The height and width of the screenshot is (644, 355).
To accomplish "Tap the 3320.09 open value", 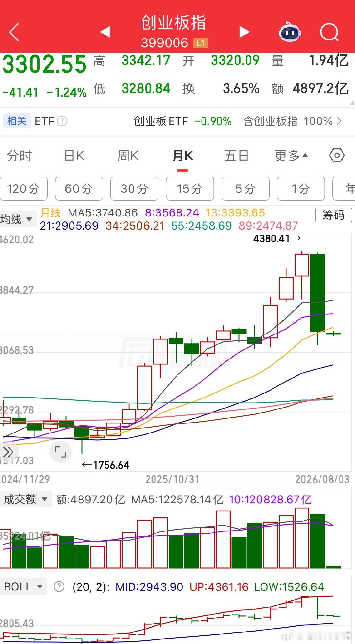I will pyautogui.click(x=235, y=61).
